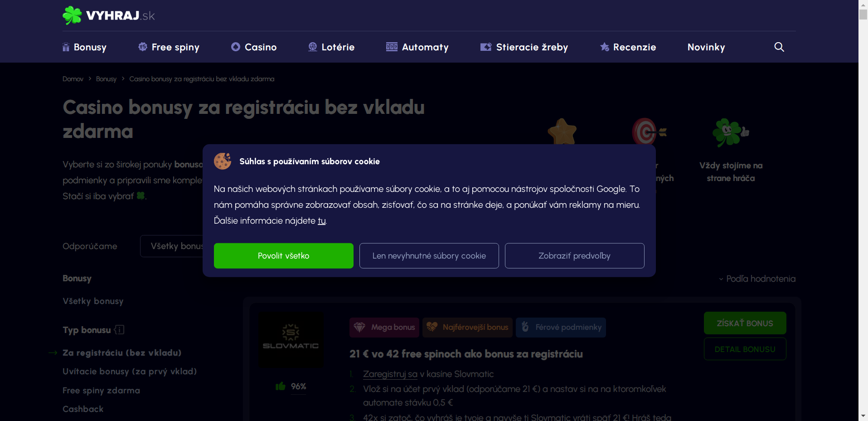Click the Odporúčame label
Image resolution: width=868 pixels, height=421 pixels.
(x=90, y=246)
